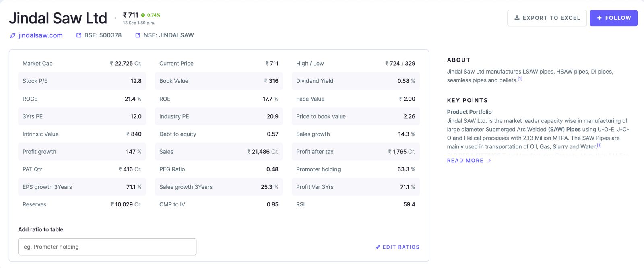Click the Profit growth label

[x=39, y=152]
